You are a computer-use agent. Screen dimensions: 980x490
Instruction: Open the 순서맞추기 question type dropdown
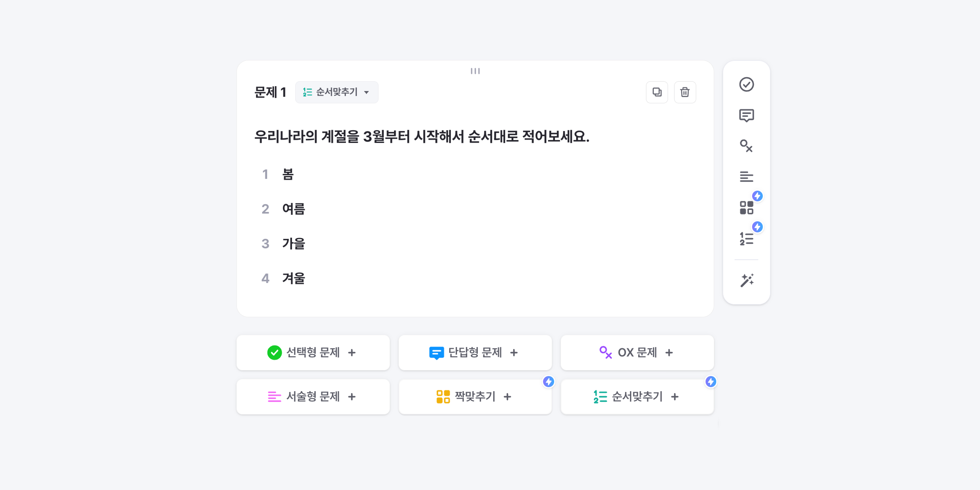click(337, 92)
